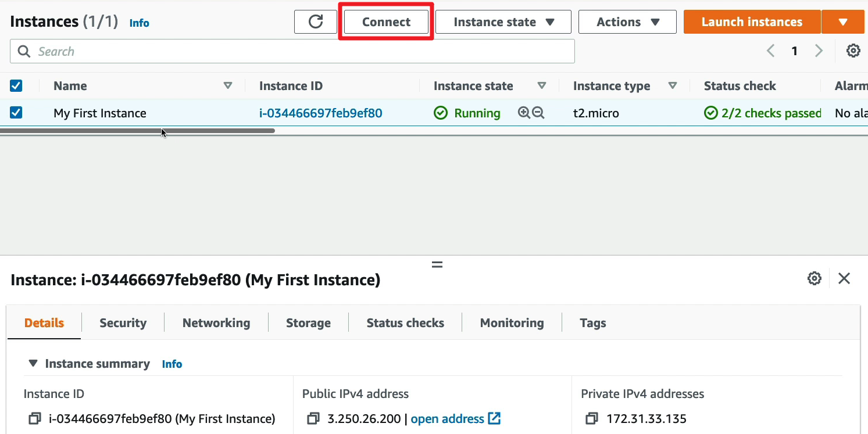Collapse the Instance summary section
Image resolution: width=868 pixels, height=434 pixels.
pyautogui.click(x=34, y=364)
